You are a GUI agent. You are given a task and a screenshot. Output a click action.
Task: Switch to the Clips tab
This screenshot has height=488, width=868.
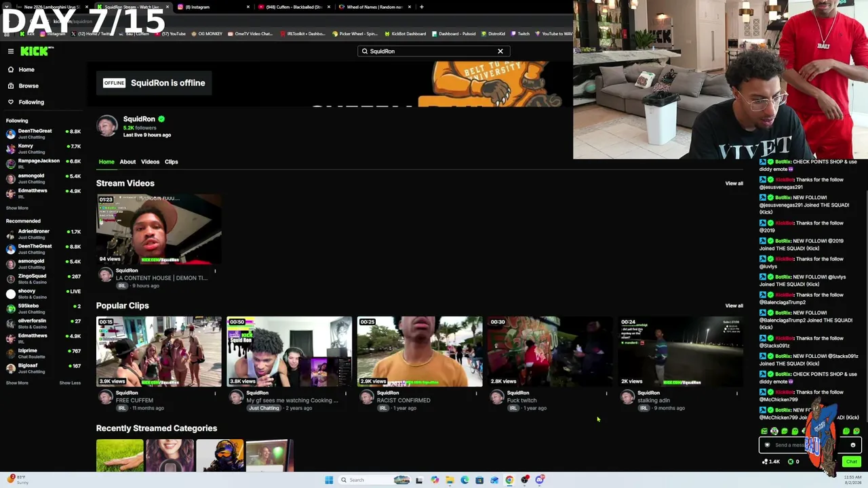(171, 162)
